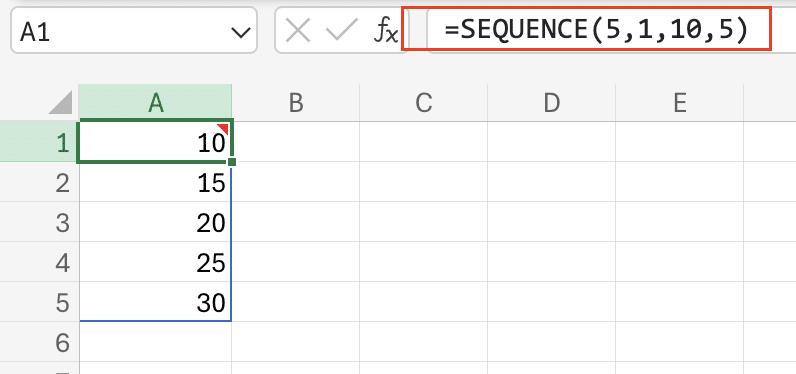The image size is (796, 374).
Task: Expand the Name Box dropdown arrow
Action: (241, 33)
